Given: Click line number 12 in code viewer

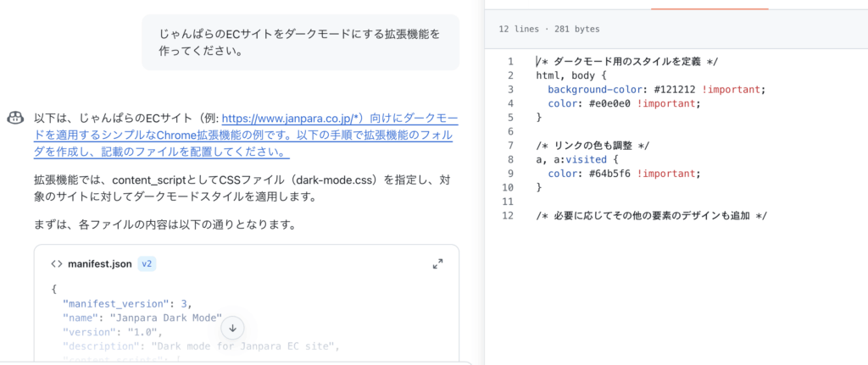Looking at the screenshot, I should pyautogui.click(x=509, y=216).
